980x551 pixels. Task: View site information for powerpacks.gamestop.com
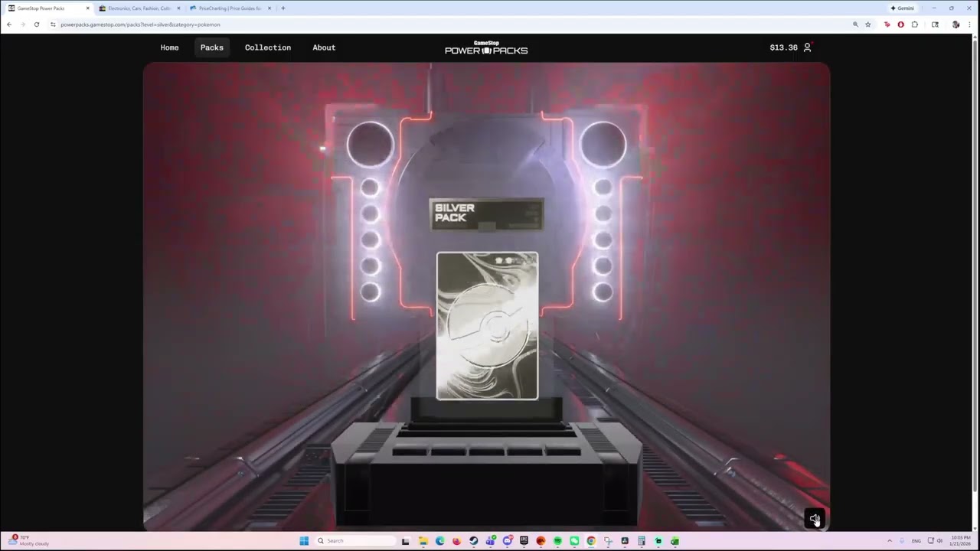53,24
